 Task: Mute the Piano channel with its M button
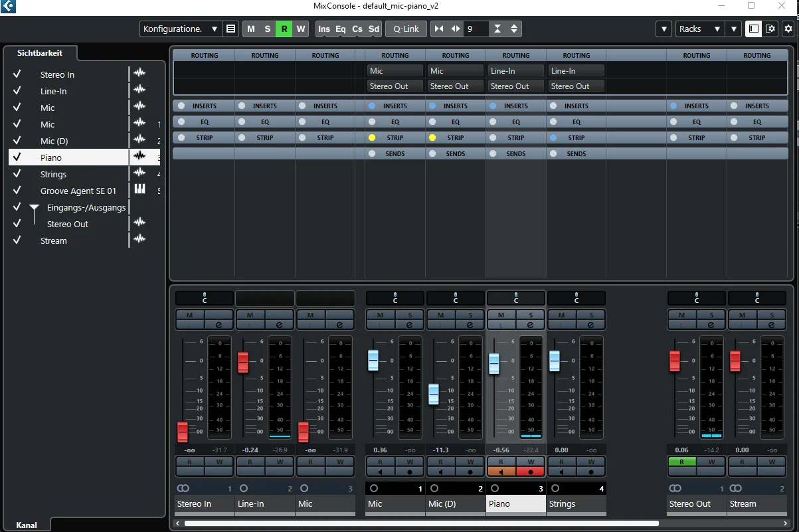tap(501, 315)
